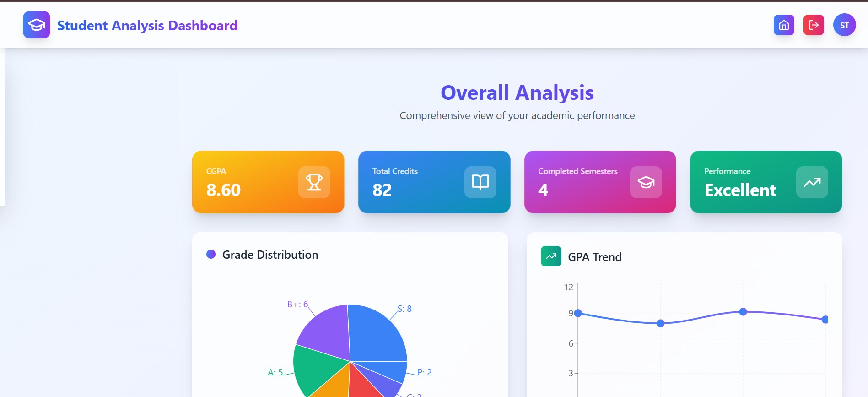Viewport: 868px width, 397px height.
Task: Click the 'S: 8' pie label
Action: (x=404, y=309)
